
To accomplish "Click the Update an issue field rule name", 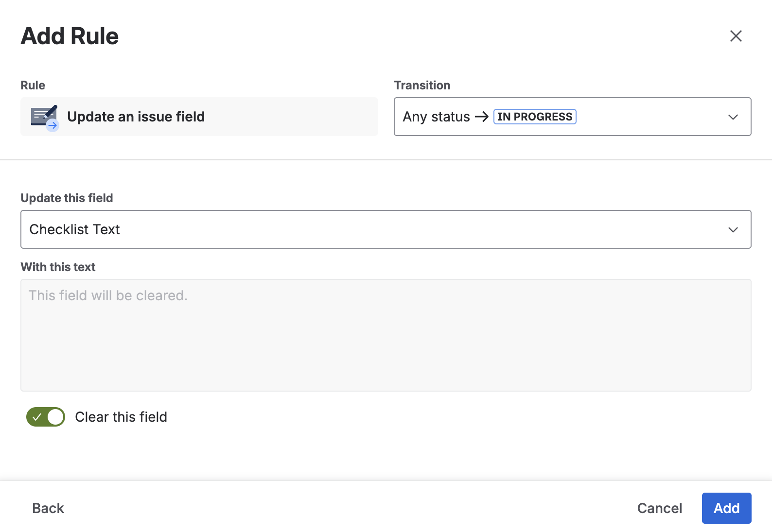I will (136, 117).
